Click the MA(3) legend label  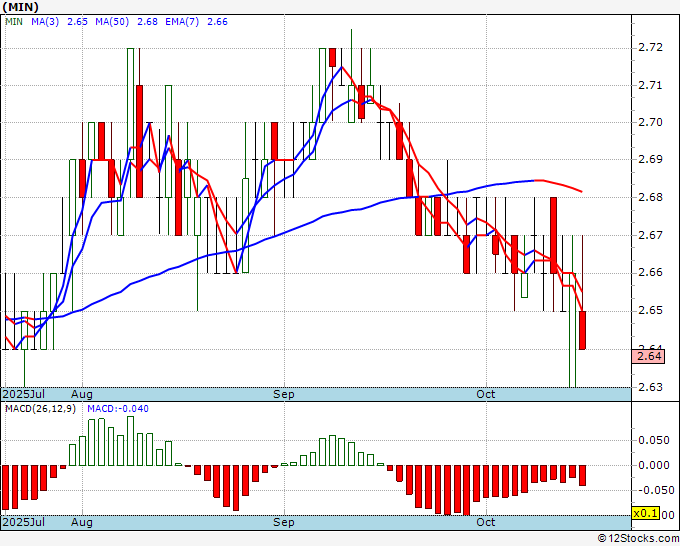pyautogui.click(x=45, y=22)
